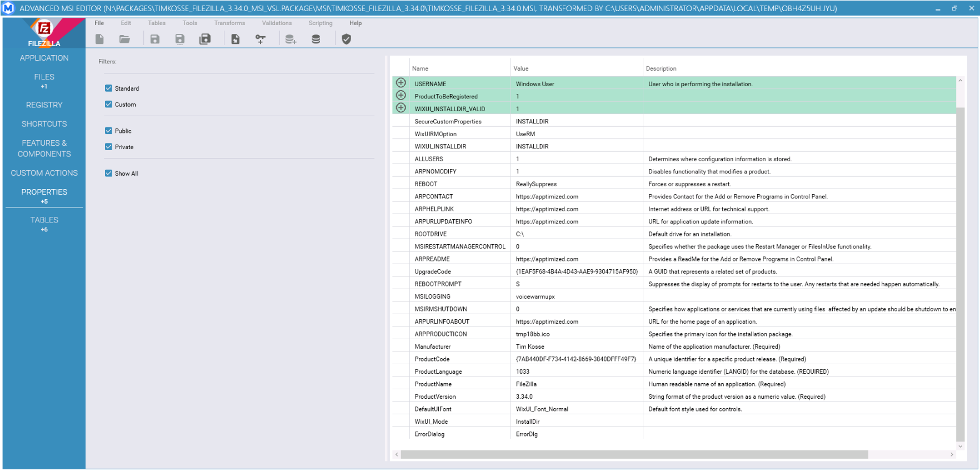Click the ProductVersion value 3.34.0
Screen dimensions: 980x471
coord(524,396)
